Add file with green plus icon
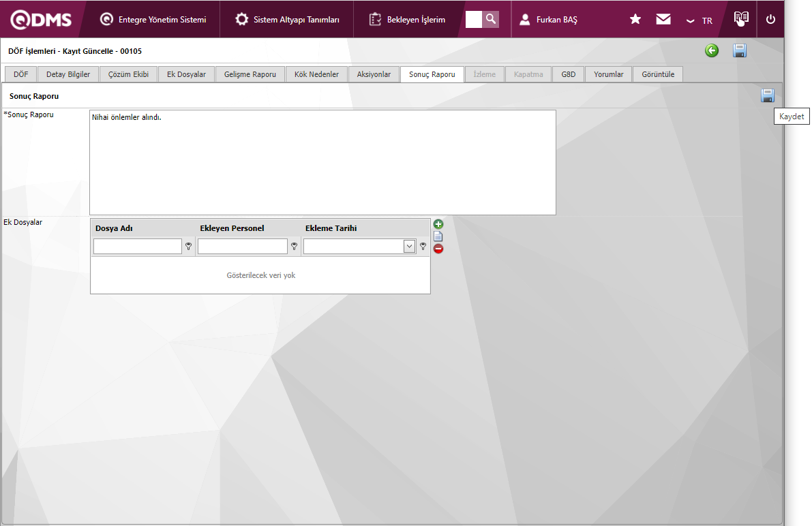The height and width of the screenshot is (526, 812). click(x=438, y=224)
